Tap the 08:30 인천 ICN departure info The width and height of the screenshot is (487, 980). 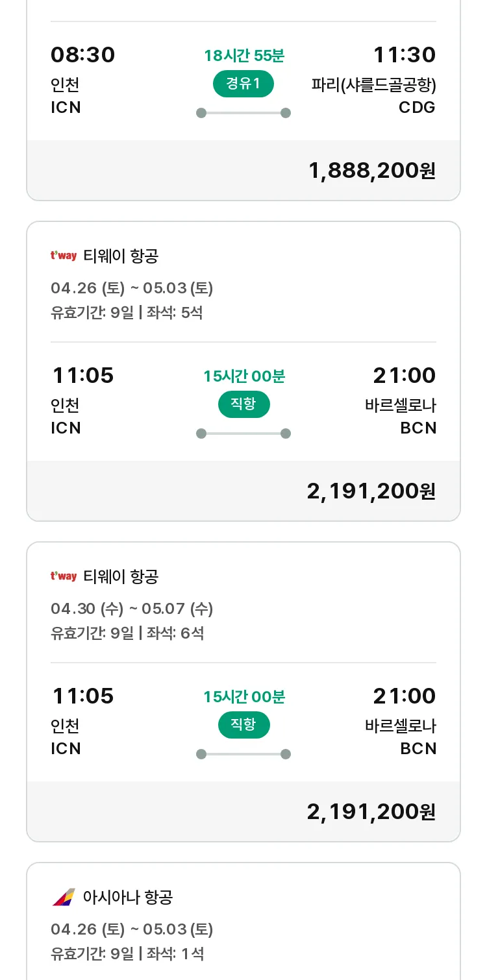(x=82, y=80)
